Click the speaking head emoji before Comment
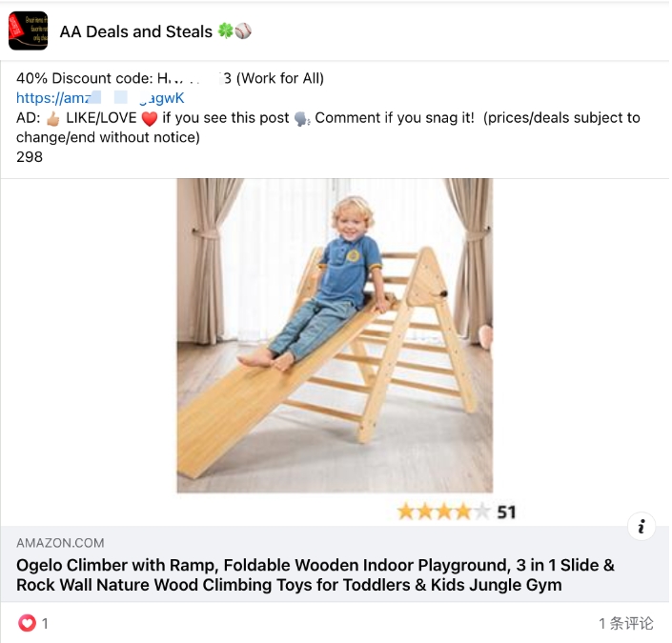 click(x=302, y=118)
